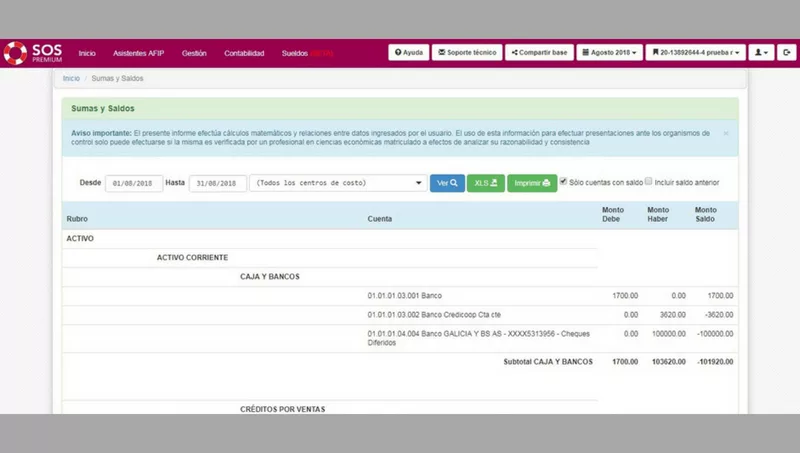
Task: Open Soporte técnico mail button
Action: 467,52
